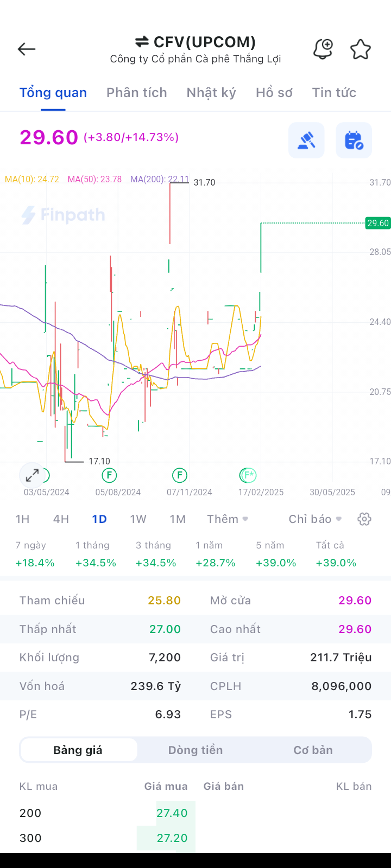391x868 pixels.
Task: Select the 1H chart interval
Action: click(x=22, y=519)
